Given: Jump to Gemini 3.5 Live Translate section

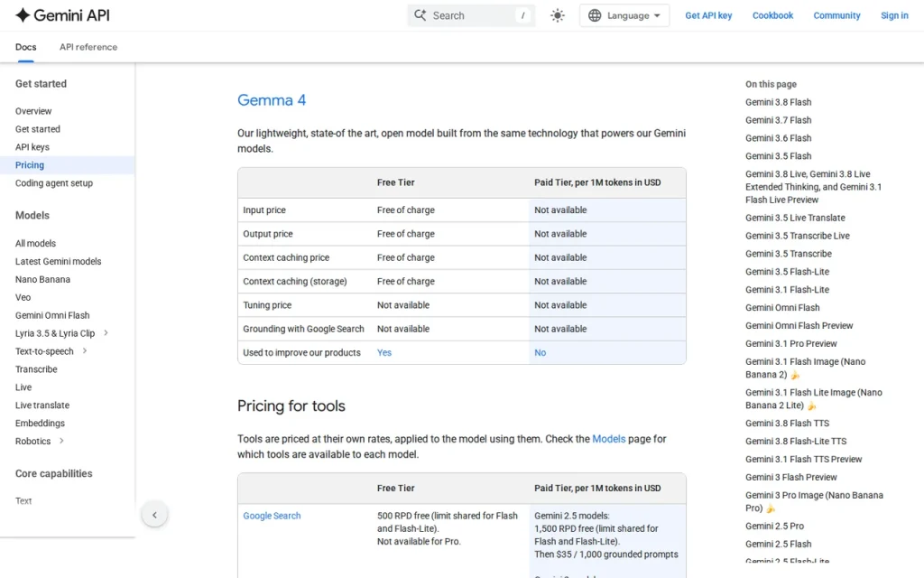Looking at the screenshot, I should (x=795, y=218).
